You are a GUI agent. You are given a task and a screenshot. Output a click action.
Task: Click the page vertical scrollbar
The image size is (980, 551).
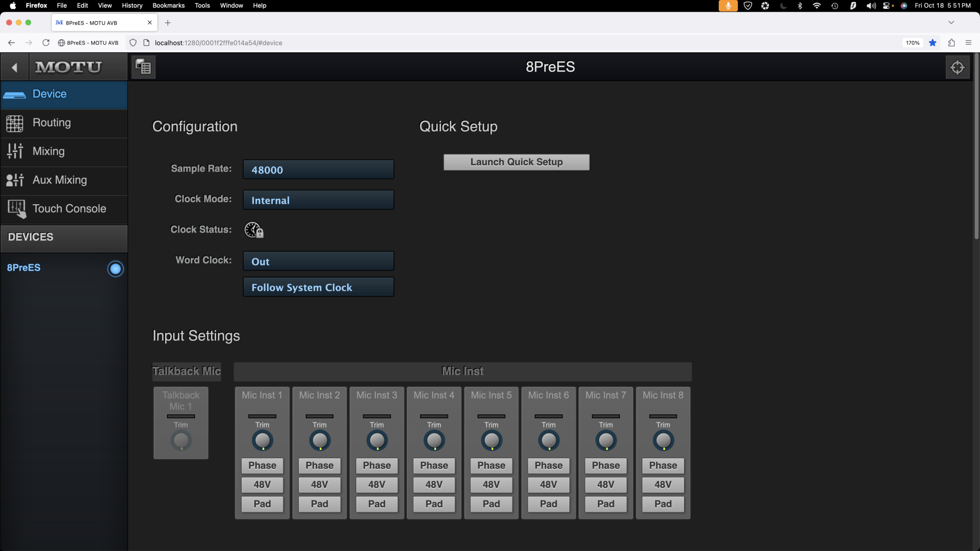point(976,147)
